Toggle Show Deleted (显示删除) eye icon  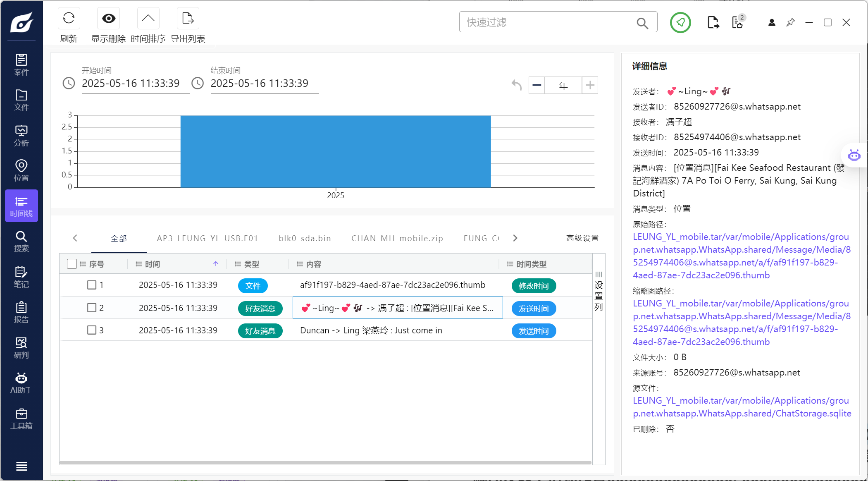pyautogui.click(x=108, y=19)
